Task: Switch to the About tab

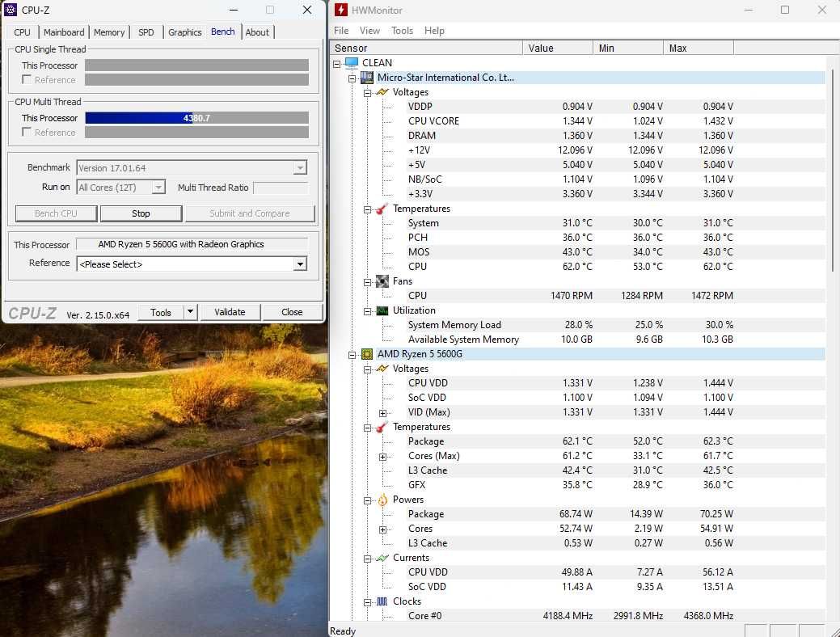Action: [x=257, y=32]
